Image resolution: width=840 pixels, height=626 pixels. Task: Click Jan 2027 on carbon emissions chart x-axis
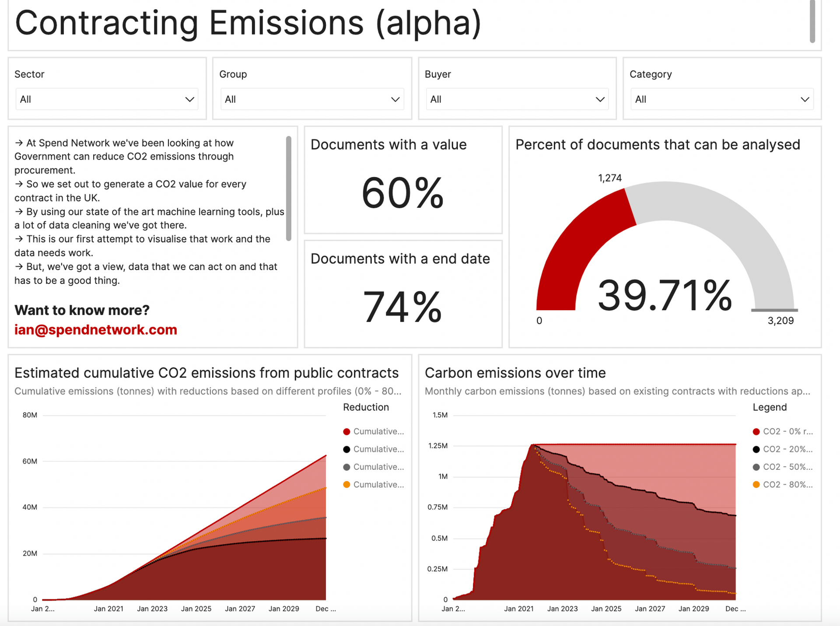(650, 609)
